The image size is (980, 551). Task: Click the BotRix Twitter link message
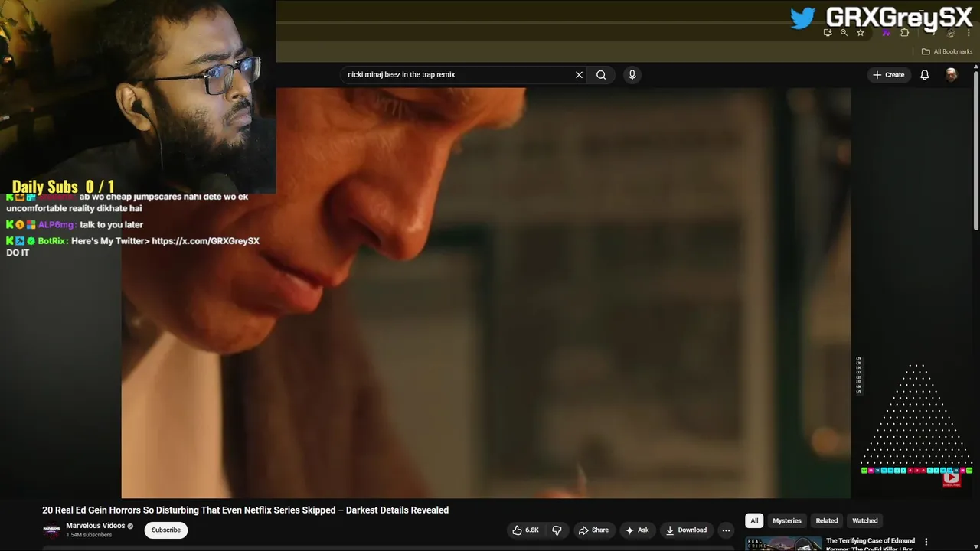point(132,246)
